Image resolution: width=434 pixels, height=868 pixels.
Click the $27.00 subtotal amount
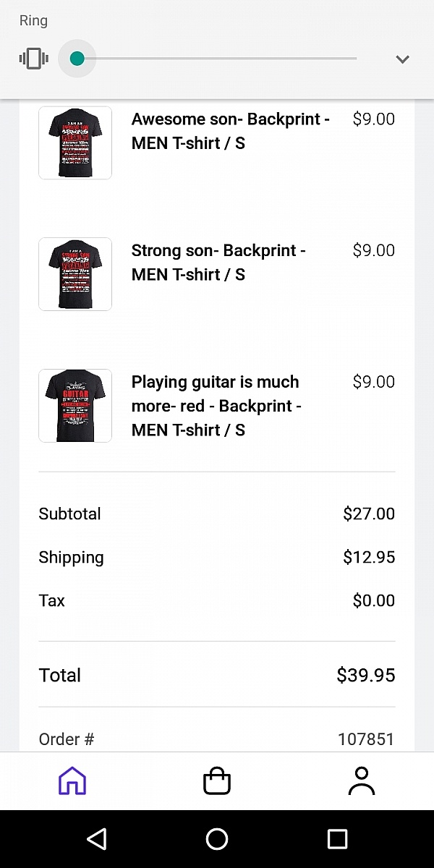pos(369,514)
